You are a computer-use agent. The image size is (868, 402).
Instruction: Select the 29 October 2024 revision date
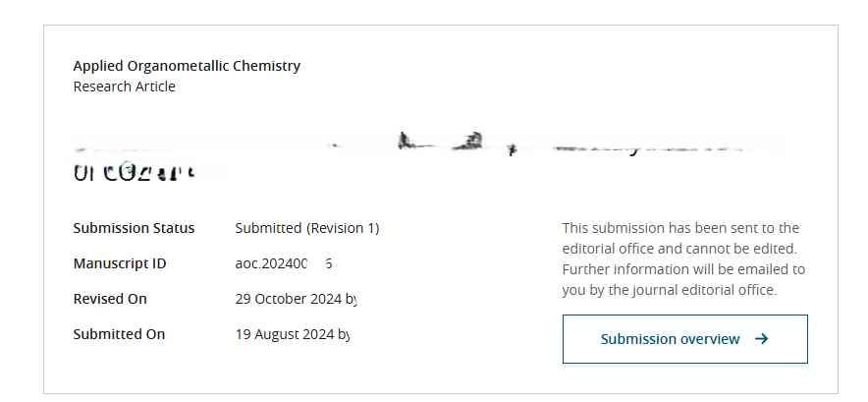[x=290, y=299]
